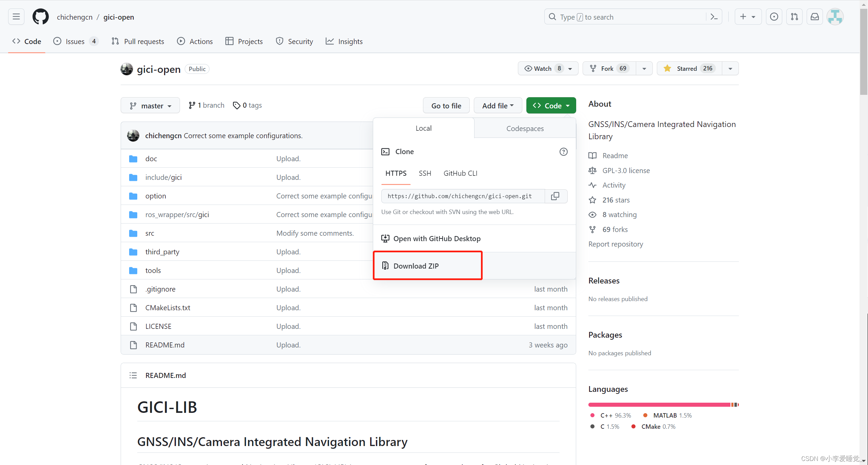Click the clone help question mark
Viewport: 868px width, 465px height.
tap(563, 152)
